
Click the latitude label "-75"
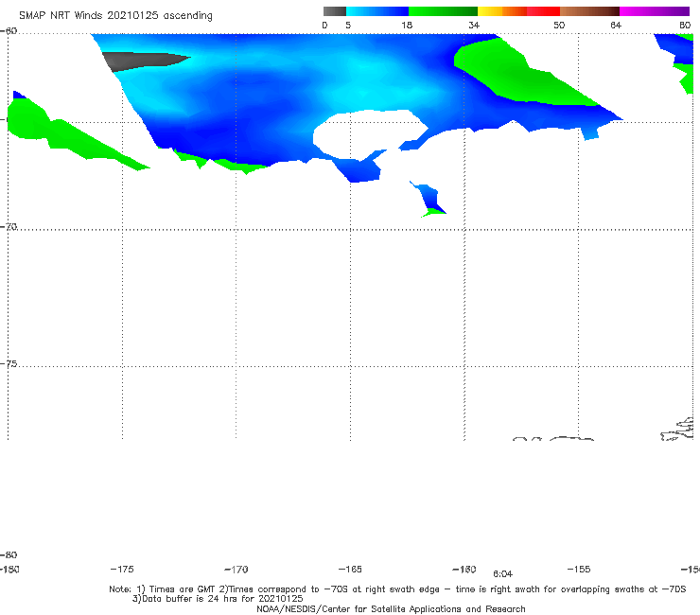coord(9,363)
